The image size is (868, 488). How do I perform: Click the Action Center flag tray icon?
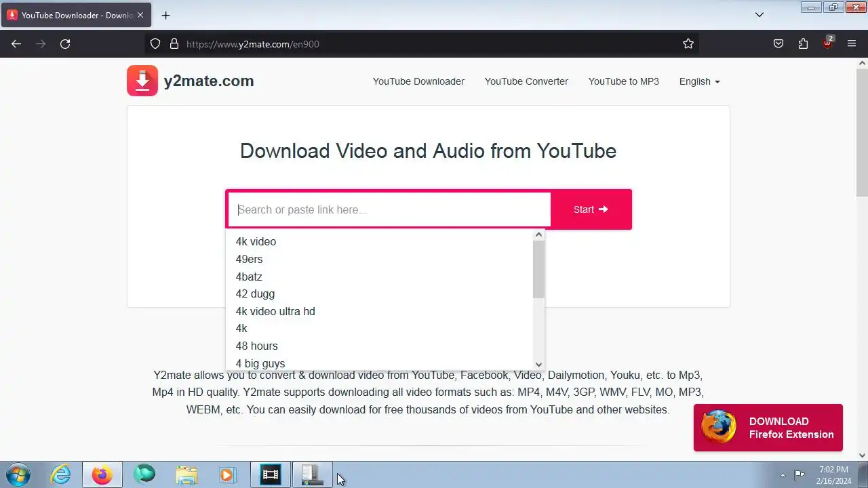(x=800, y=474)
